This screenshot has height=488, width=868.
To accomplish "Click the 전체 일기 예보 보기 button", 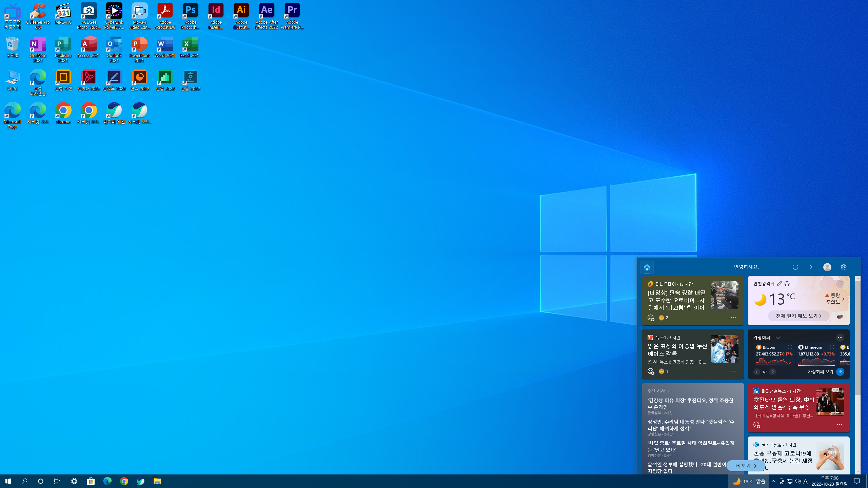I will [x=798, y=316].
